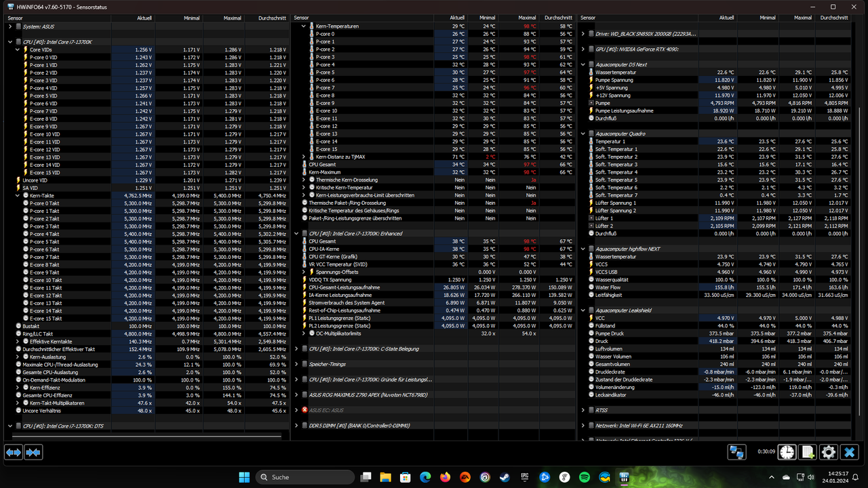
Task: Reset min/max values with the clock icon
Action: pyautogui.click(x=787, y=452)
